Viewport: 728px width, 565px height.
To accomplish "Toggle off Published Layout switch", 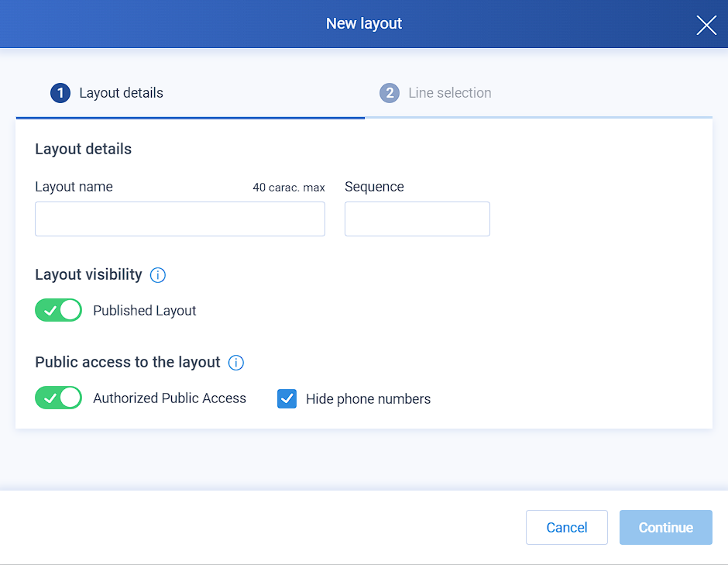I will click(x=59, y=310).
